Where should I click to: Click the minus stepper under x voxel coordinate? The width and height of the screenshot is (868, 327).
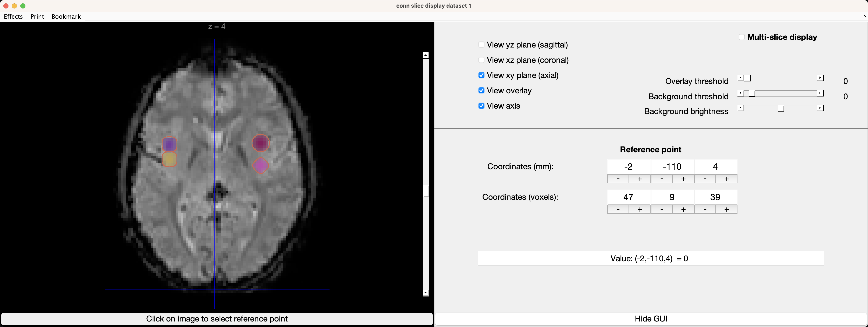click(x=618, y=210)
